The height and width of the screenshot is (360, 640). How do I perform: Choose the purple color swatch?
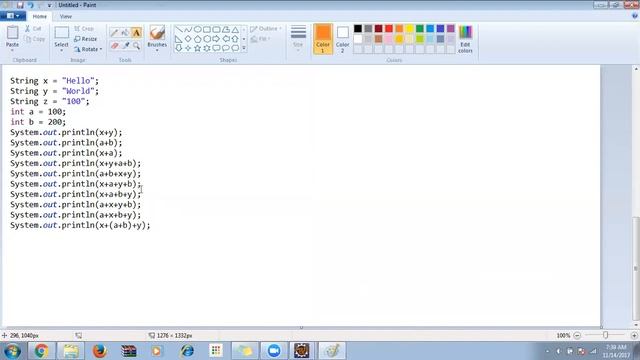coord(451,29)
